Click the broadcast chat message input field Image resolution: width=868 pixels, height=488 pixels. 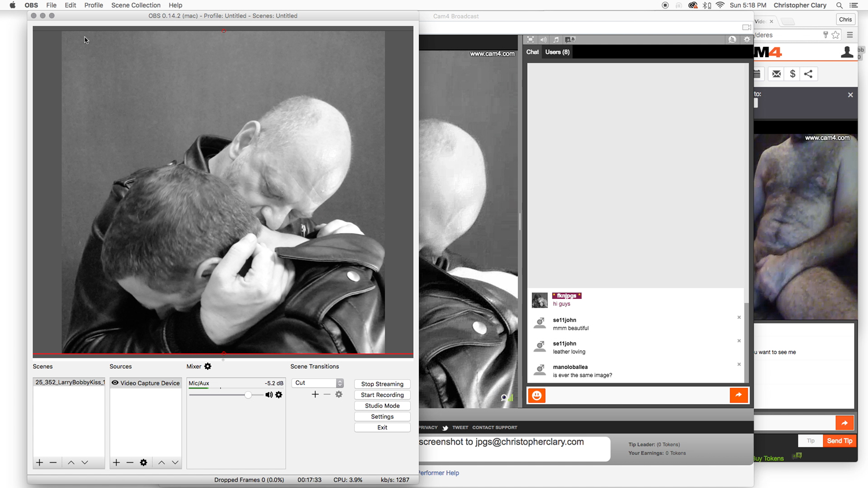pos(638,395)
